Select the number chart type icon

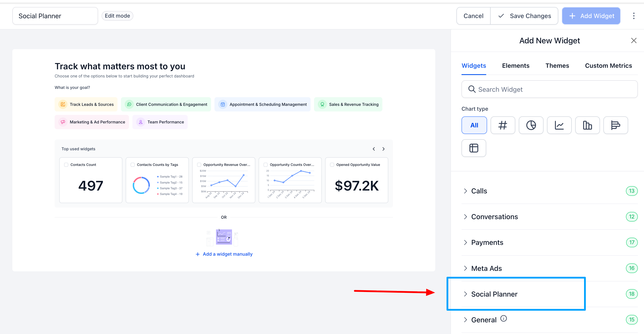point(503,125)
